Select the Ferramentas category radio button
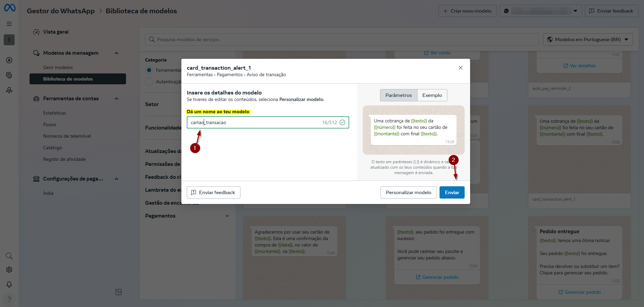 coord(149,70)
